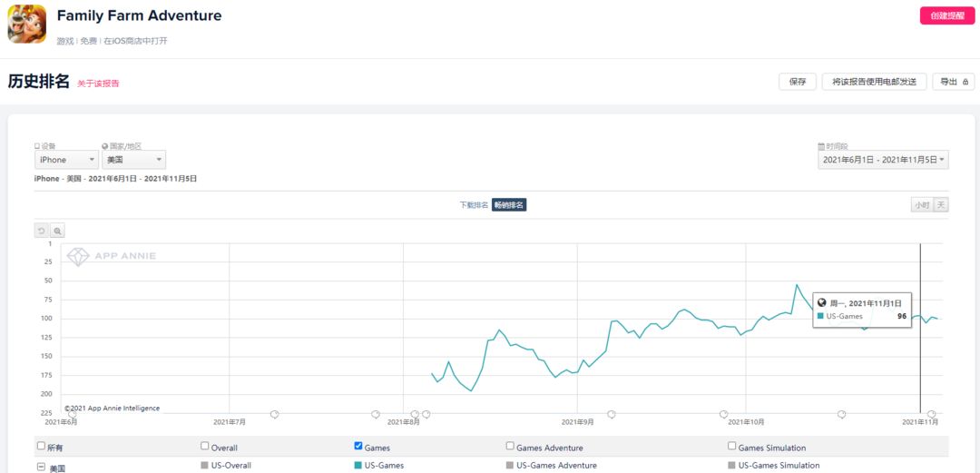Screen dimensions: 980x473
Task: Select the 小时 granularity toggle
Action: 922,205
